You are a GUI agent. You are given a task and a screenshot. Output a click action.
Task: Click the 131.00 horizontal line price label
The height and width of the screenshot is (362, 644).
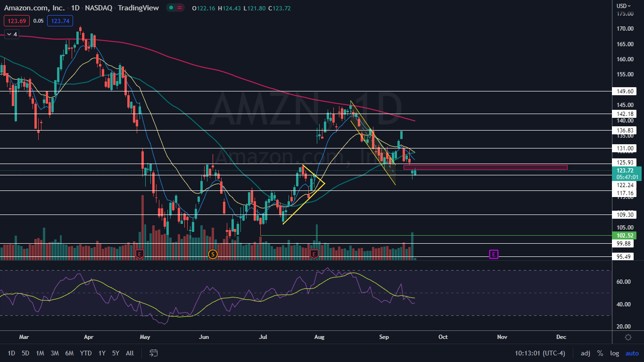click(x=625, y=148)
